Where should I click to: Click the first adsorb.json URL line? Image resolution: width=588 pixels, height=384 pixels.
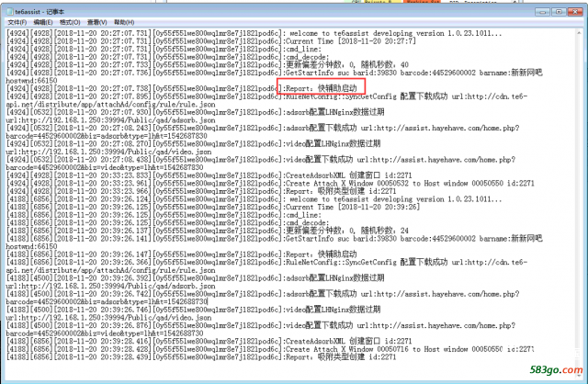tap(110, 120)
